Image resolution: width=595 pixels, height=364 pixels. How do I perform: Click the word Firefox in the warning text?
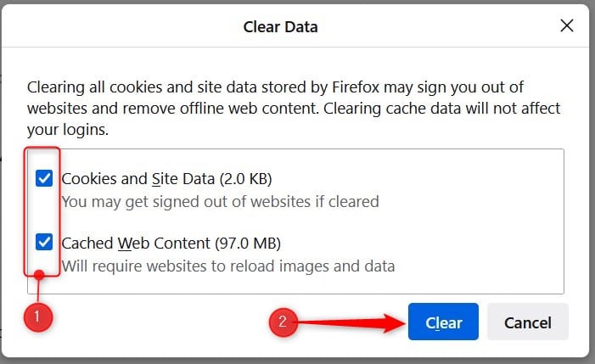(356, 87)
